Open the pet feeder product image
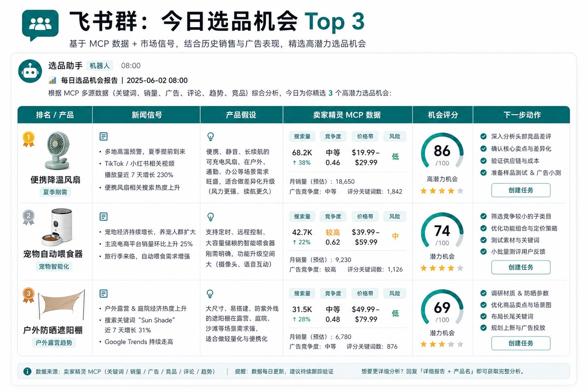588x392 pixels. click(x=57, y=227)
